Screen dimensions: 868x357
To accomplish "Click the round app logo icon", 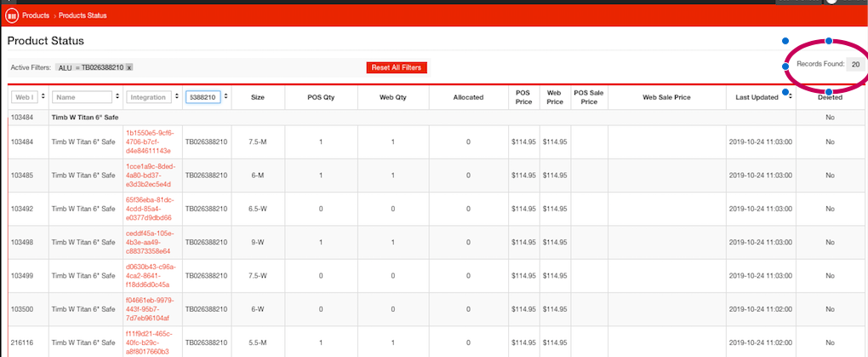I will pyautogui.click(x=12, y=16).
